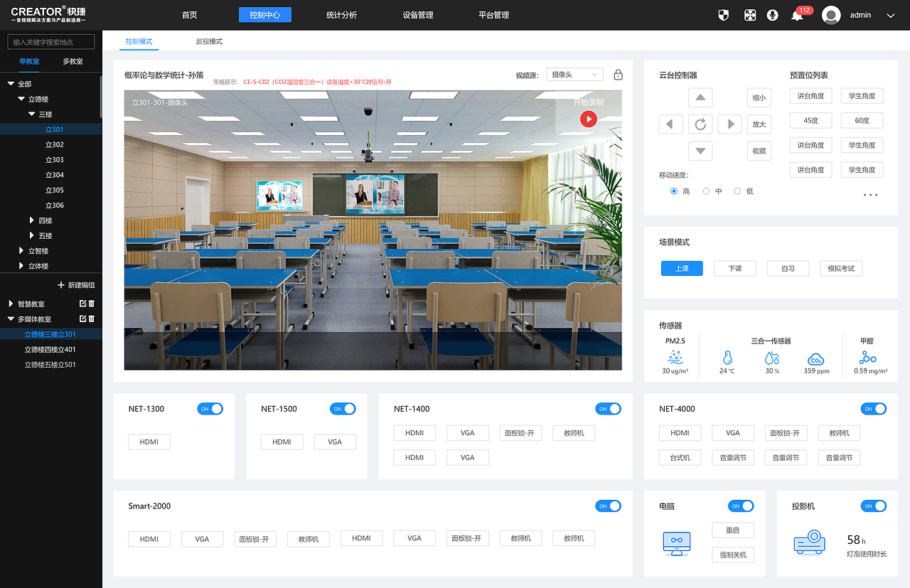Pan PTZ camera right arrow
This screenshot has height=588, width=910.
(x=729, y=124)
